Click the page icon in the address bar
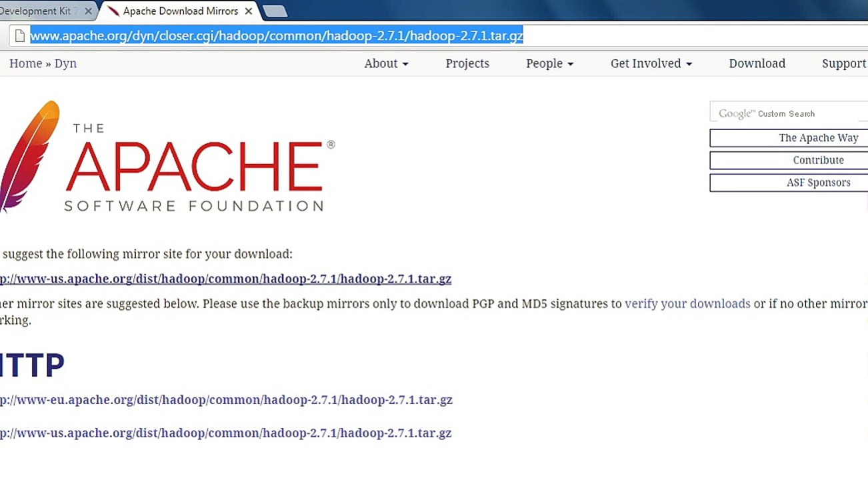Viewport: 868px width, 480px height. pos(20,36)
